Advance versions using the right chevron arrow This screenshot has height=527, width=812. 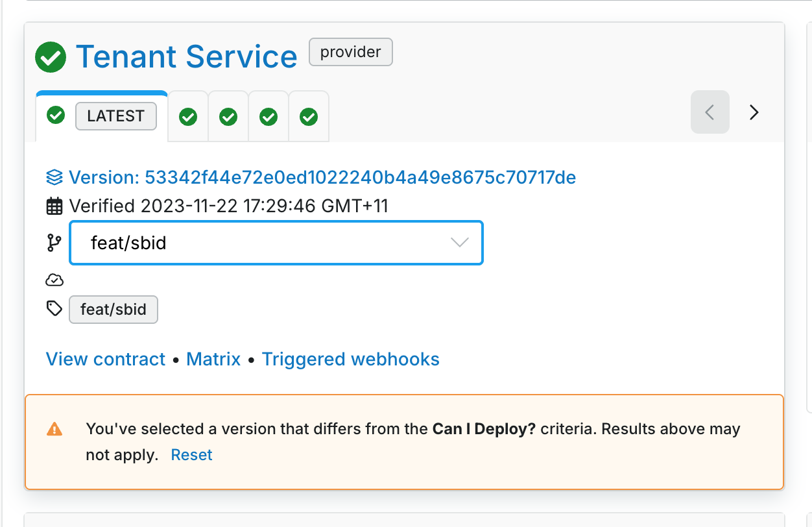tap(754, 112)
